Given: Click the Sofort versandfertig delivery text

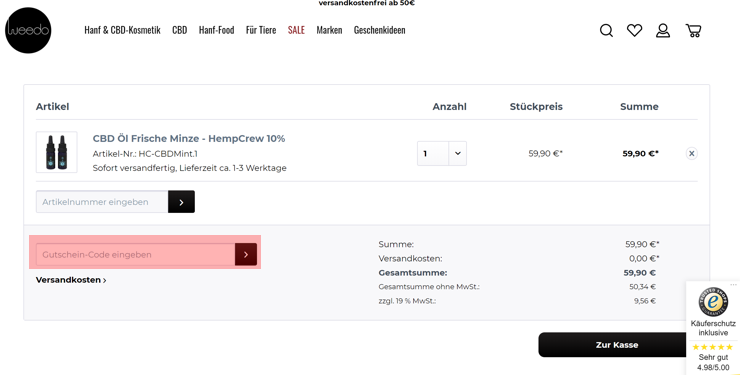Looking at the screenshot, I should (x=189, y=168).
